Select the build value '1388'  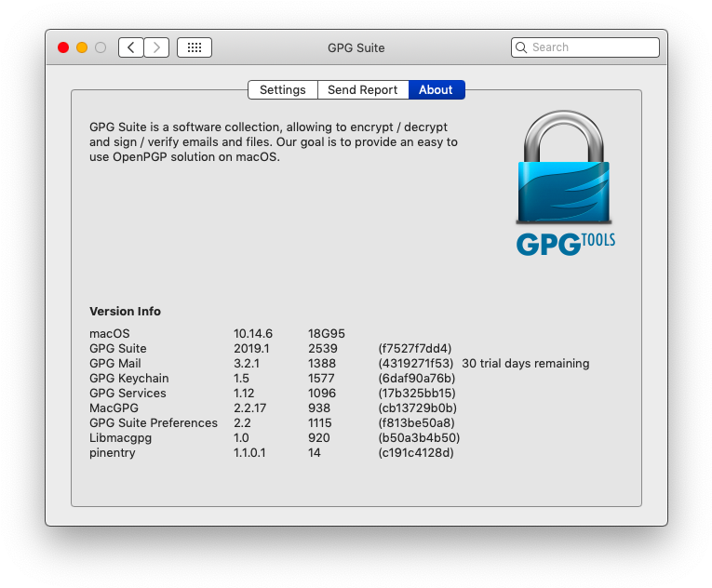(322, 363)
